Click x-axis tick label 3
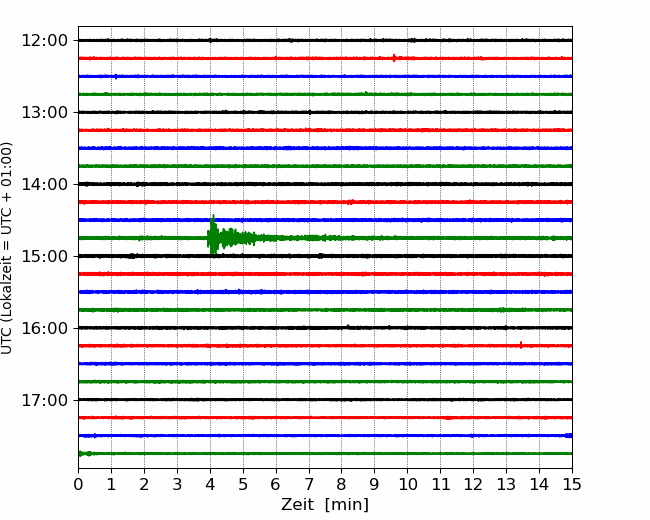The width and height of the screenshot is (650, 520). (177, 484)
